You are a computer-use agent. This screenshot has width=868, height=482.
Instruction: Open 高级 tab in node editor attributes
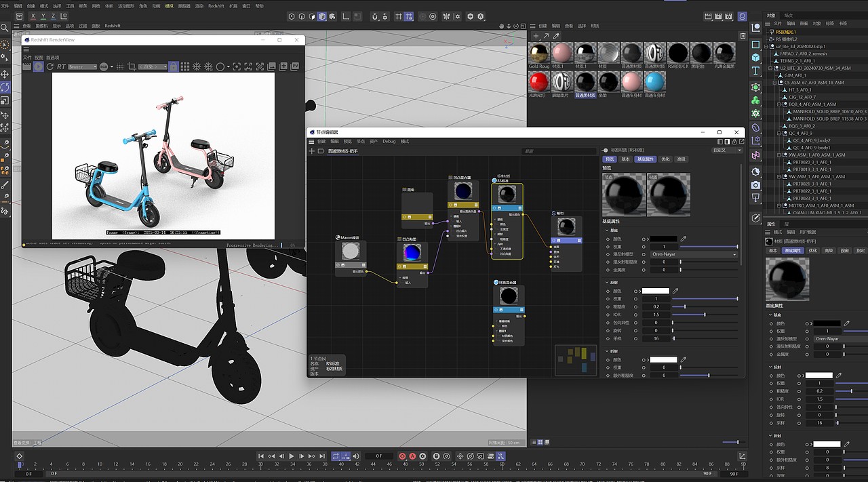click(x=681, y=159)
